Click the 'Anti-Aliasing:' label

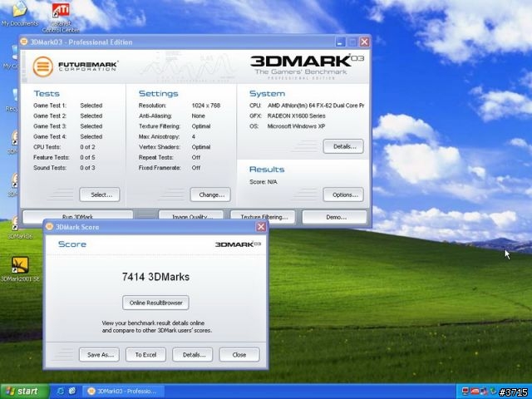[x=155, y=116]
